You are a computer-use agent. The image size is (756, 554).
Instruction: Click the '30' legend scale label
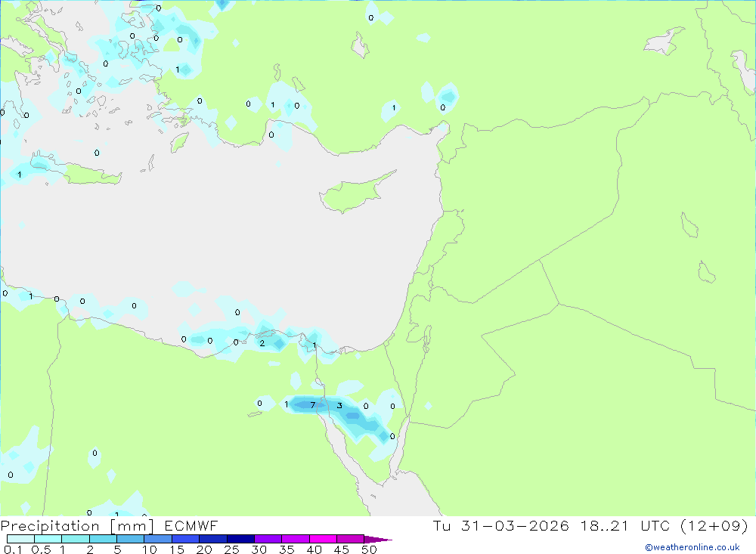click(259, 549)
